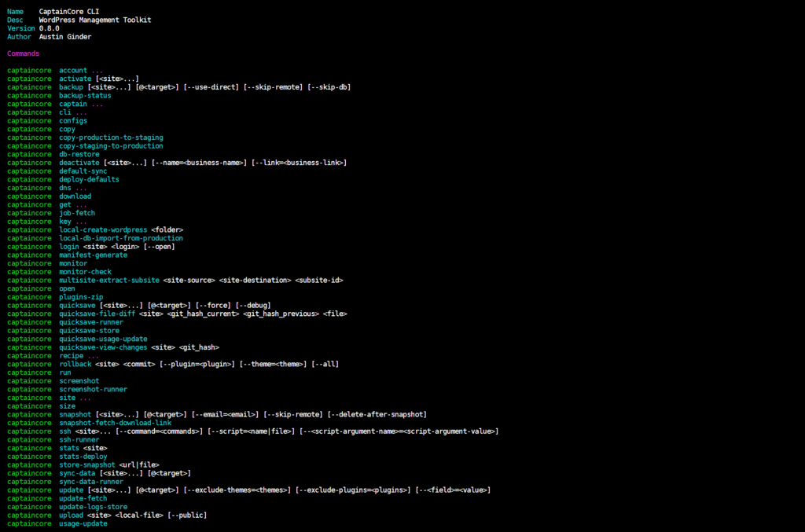Click the 'key' command
The height and width of the screenshot is (532, 805).
pos(64,222)
